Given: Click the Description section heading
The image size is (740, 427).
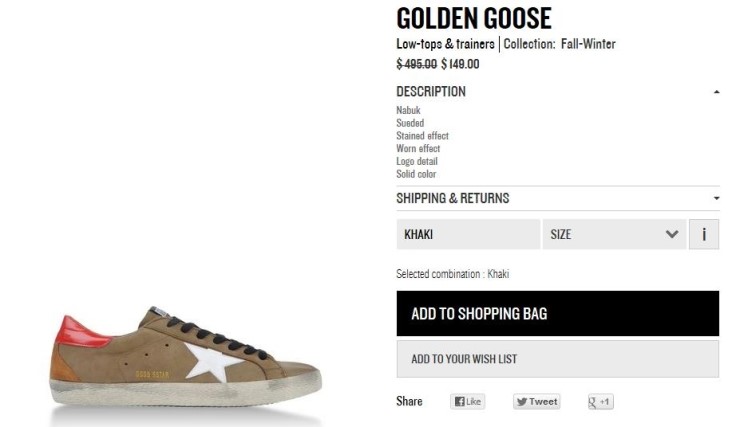Looking at the screenshot, I should coord(431,91).
